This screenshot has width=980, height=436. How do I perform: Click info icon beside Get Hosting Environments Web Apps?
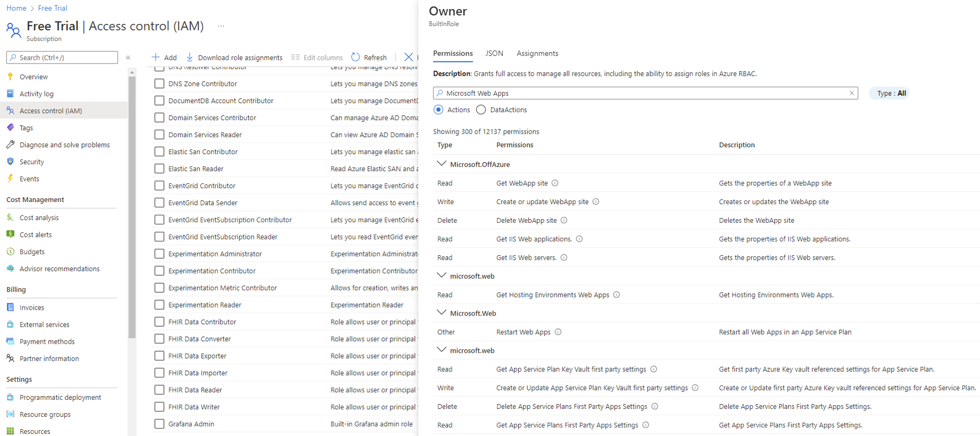tap(617, 295)
